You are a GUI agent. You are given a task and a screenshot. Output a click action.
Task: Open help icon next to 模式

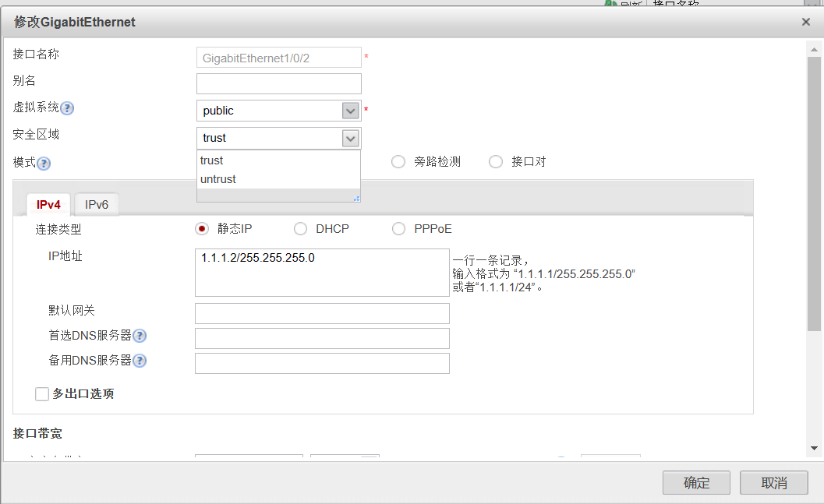pos(44,164)
